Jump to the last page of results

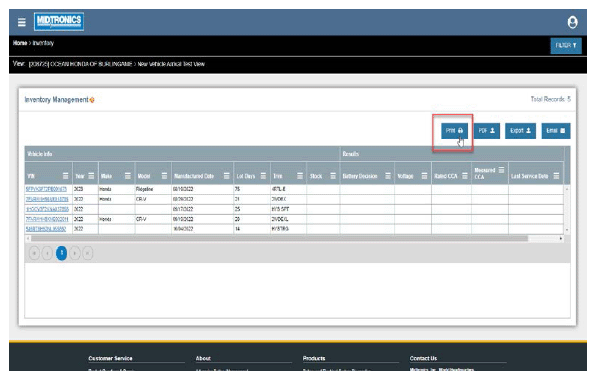coord(88,253)
